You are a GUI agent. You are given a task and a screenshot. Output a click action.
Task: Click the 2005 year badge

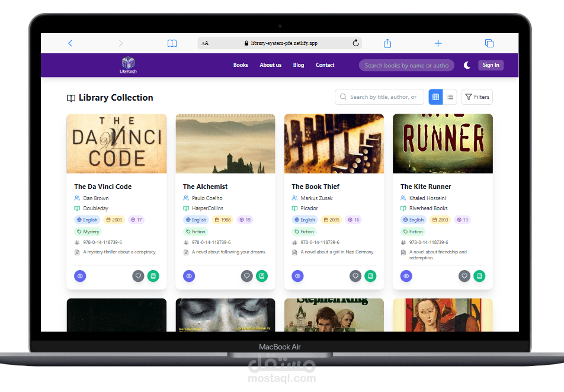click(331, 220)
